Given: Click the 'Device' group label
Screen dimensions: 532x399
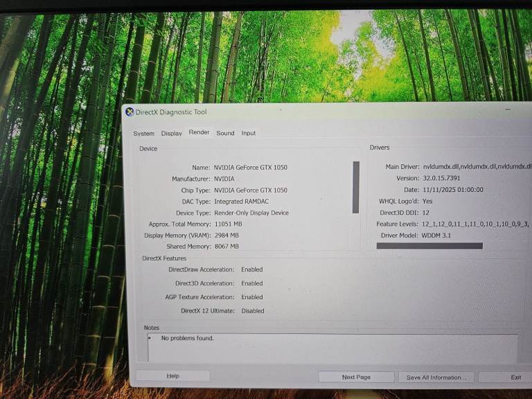Looking at the screenshot, I should point(148,149).
